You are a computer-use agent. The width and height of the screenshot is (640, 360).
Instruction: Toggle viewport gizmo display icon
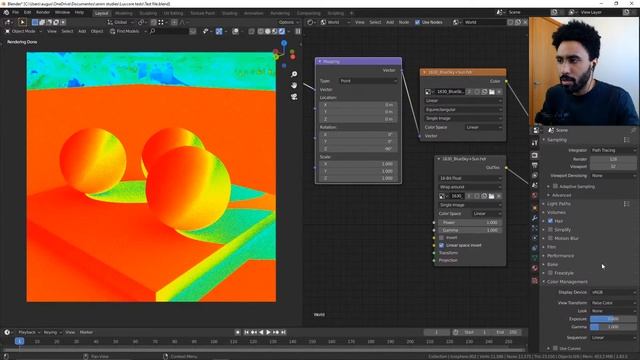tap(219, 31)
